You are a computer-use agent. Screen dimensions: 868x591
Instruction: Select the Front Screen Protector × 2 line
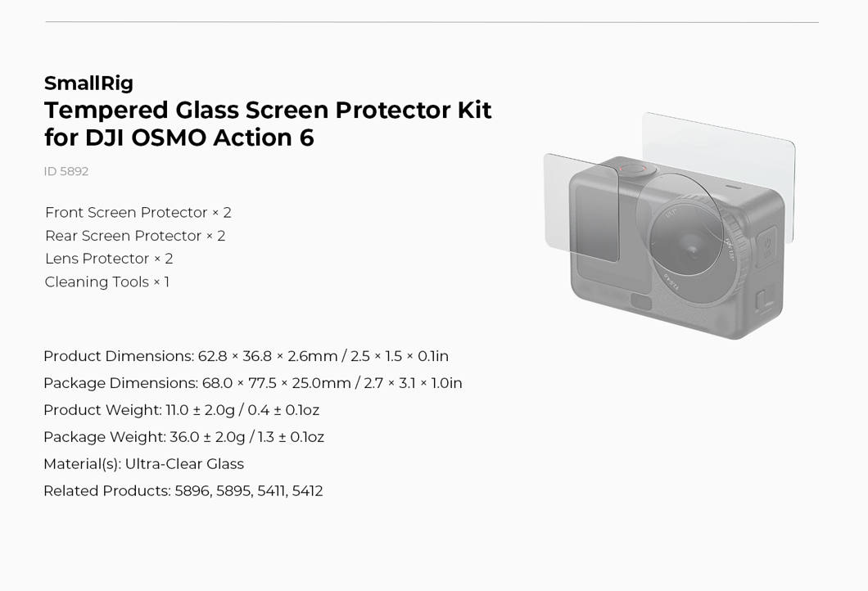(x=138, y=213)
